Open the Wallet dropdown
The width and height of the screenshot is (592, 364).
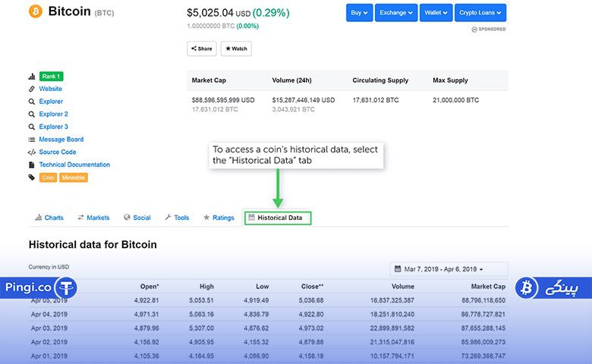click(436, 13)
